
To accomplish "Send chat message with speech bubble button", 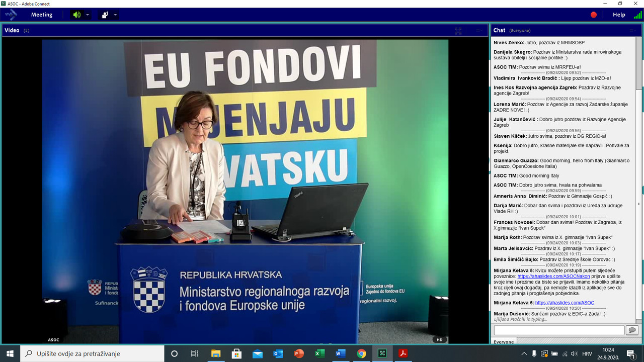I will click(x=632, y=330).
